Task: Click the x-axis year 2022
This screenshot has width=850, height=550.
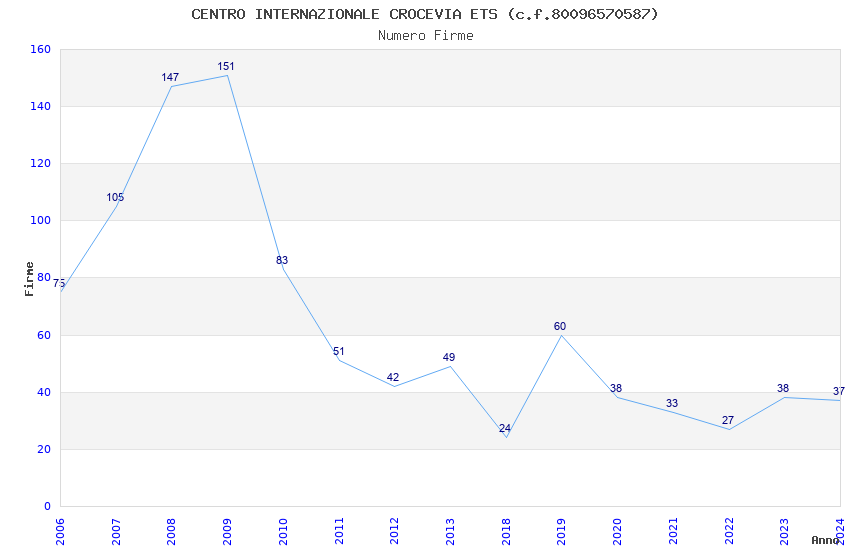Action: [729, 531]
